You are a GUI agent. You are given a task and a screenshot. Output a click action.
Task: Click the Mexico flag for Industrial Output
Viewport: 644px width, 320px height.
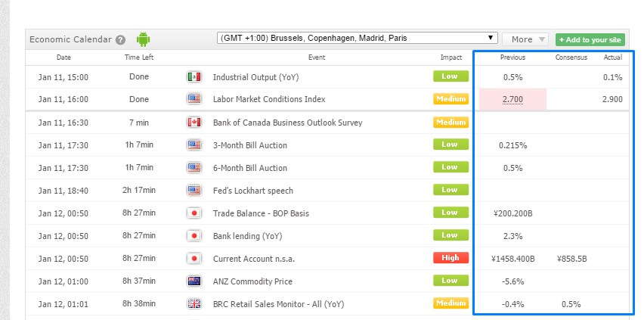click(194, 77)
